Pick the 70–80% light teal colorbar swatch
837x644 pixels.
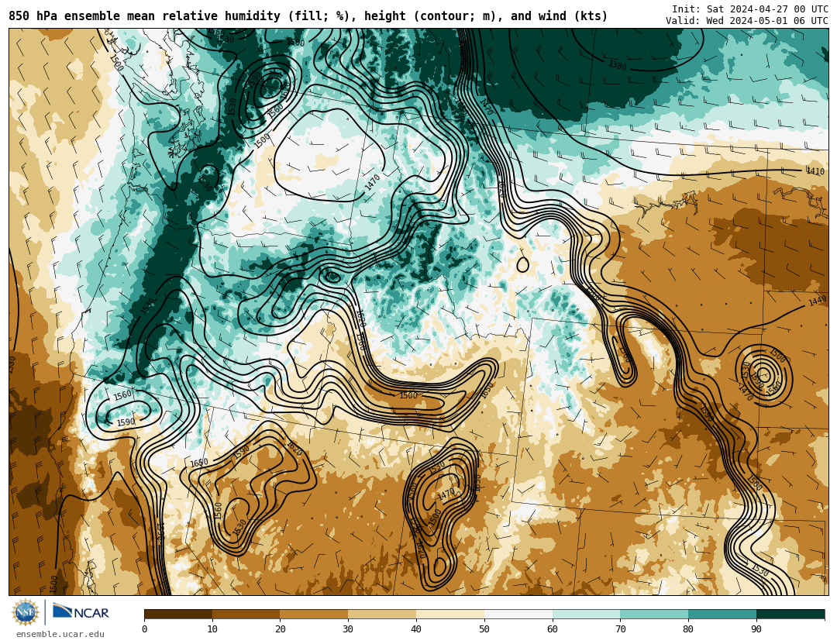pos(654,615)
